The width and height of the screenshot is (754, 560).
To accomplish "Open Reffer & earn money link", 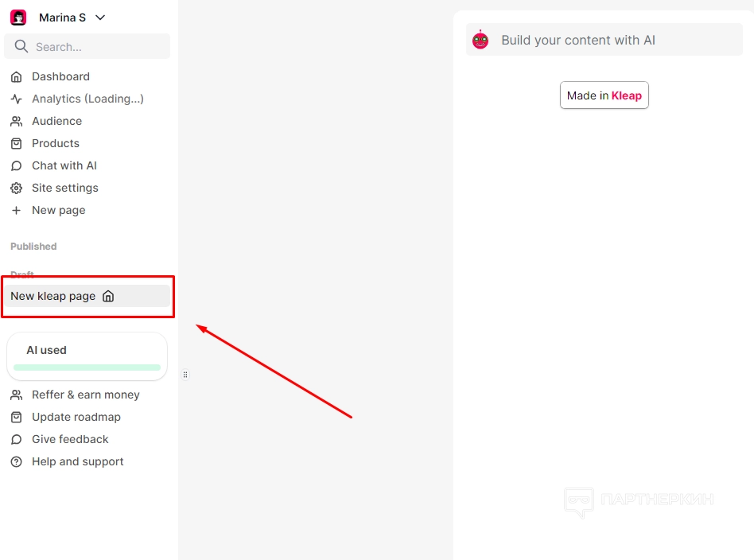I will pyautogui.click(x=85, y=395).
